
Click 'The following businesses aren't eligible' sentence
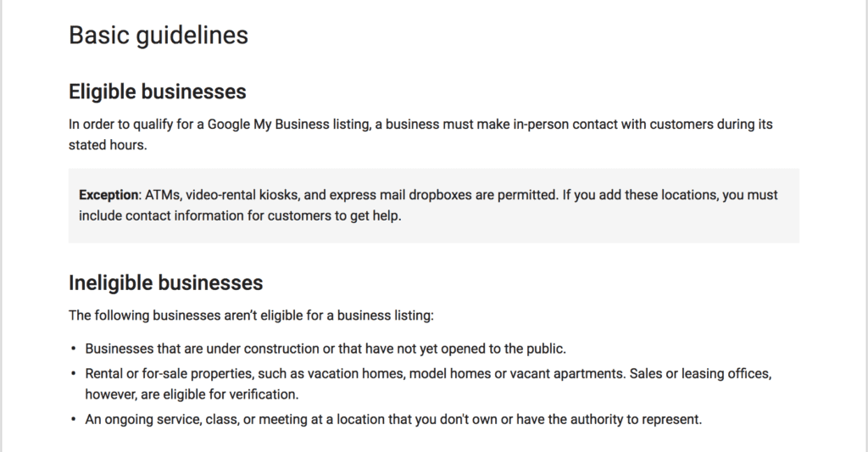251,315
